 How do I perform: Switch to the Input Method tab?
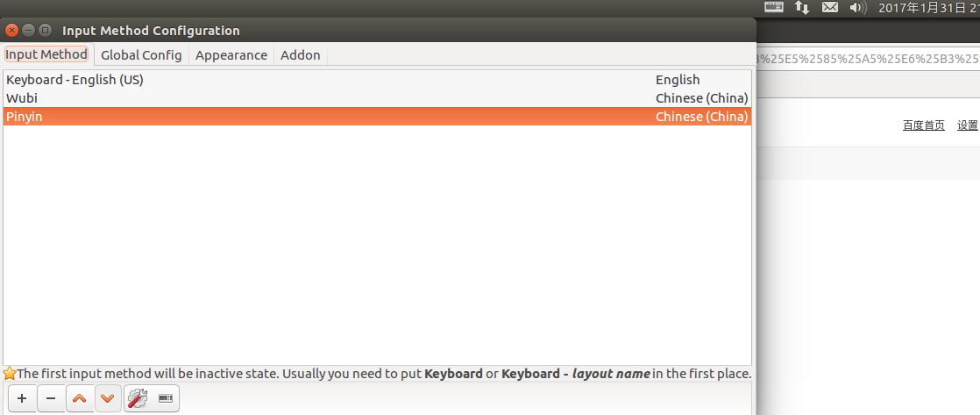point(46,54)
